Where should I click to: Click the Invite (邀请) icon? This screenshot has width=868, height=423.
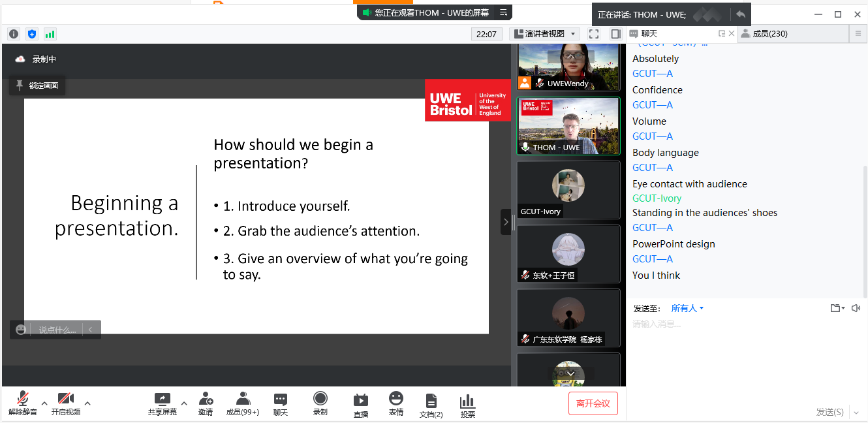coord(206,403)
